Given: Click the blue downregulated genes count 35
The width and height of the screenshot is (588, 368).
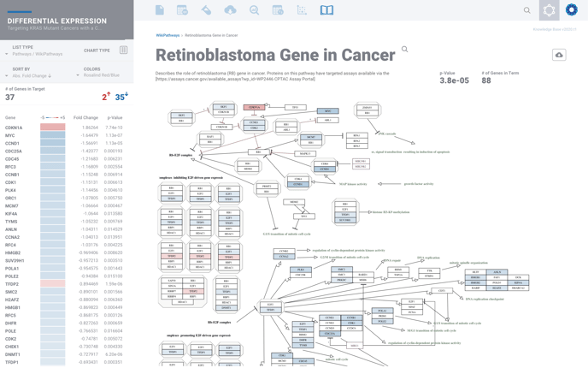Looking at the screenshot, I should [x=121, y=97].
